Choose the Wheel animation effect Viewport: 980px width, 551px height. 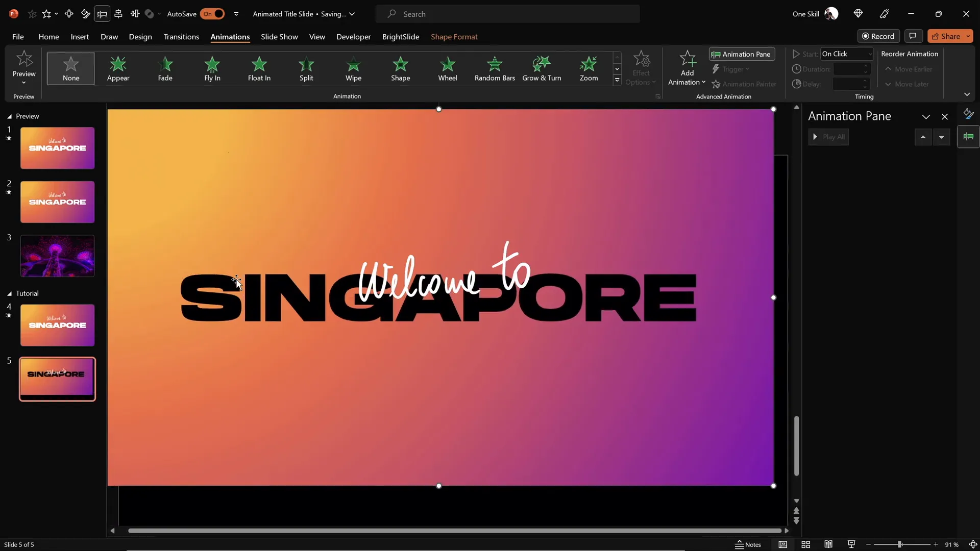pos(448,69)
